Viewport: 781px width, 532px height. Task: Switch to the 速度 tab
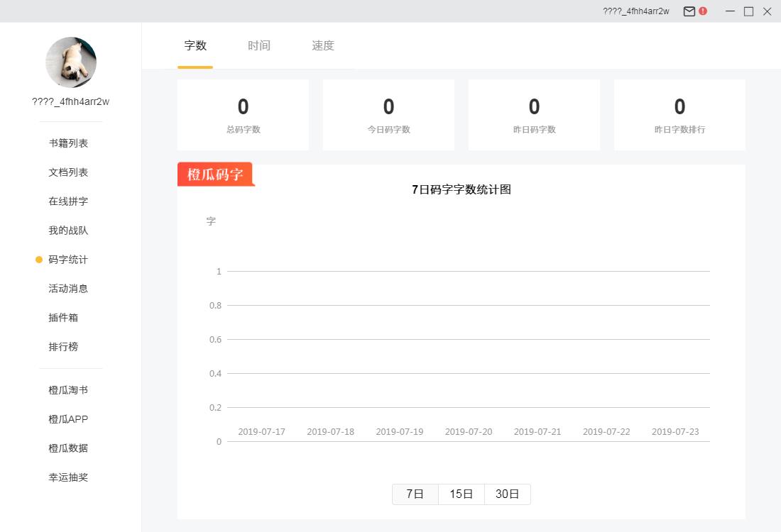point(323,46)
